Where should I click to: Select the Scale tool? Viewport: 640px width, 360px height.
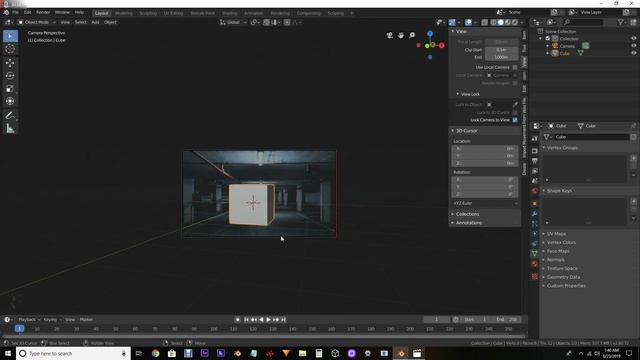10,89
